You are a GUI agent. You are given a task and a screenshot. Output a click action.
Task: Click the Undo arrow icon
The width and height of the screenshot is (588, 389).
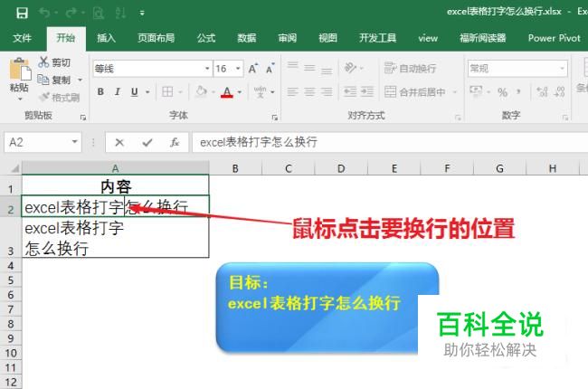click(44, 14)
